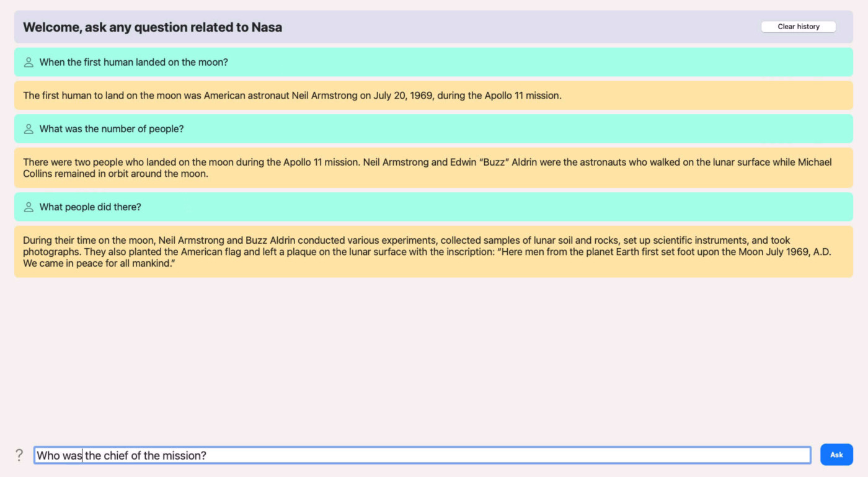Click the answer about Michael Collins in orbit
Viewport: 868px width, 477px height.
pos(433,168)
